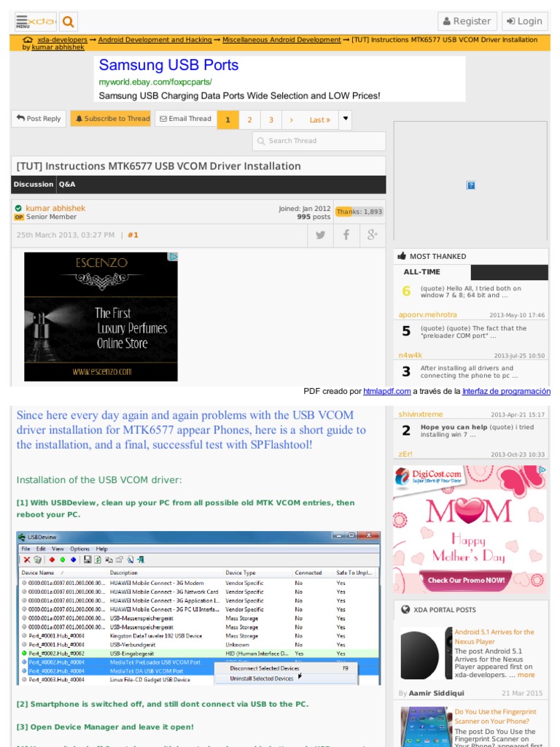The image size is (560, 747).
Task: Click the Most Thanked thumbs-up icon
Action: tap(402, 256)
